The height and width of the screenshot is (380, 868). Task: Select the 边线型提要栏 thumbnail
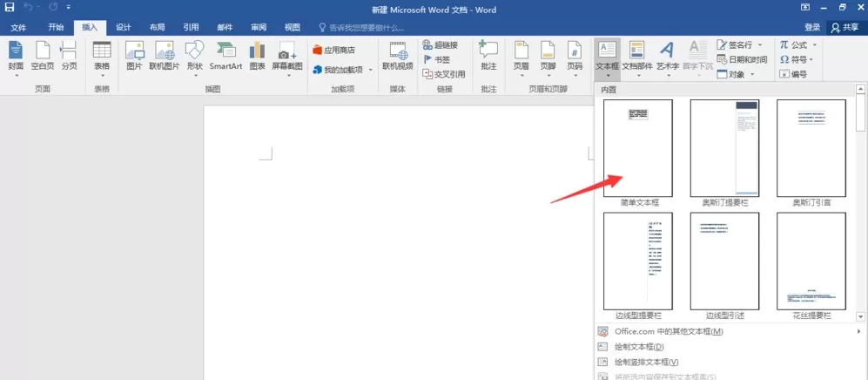click(638, 261)
